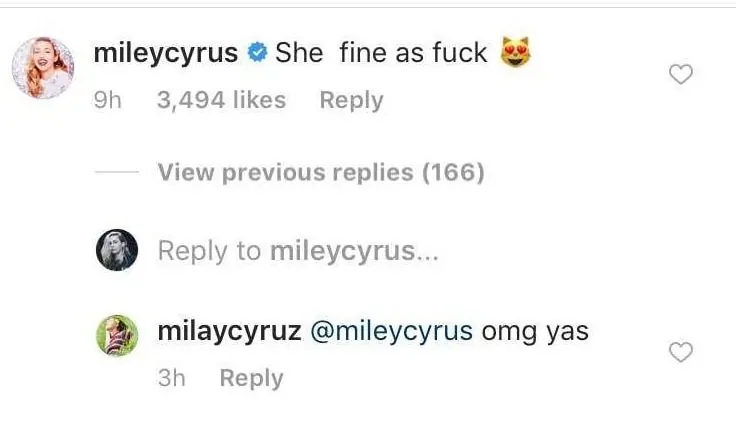
Task: Follow the @mileycyrus mention in the reply
Action: 391,331
